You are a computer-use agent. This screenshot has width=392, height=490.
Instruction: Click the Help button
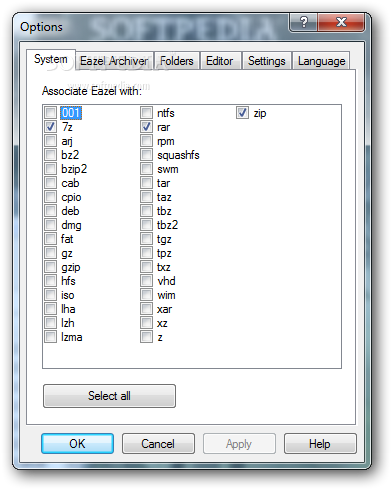click(320, 444)
